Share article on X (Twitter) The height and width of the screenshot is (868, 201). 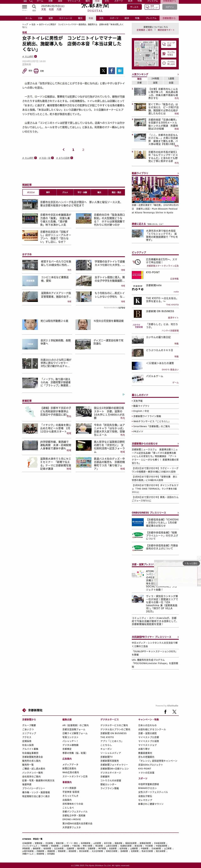pos(103,70)
